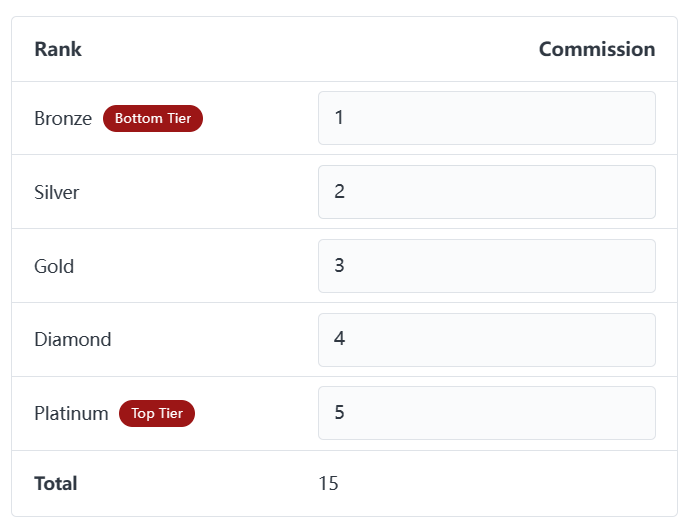Click the digit 5 in Platinum's field
The width and height of the screenshot is (687, 527).
pyautogui.click(x=340, y=413)
